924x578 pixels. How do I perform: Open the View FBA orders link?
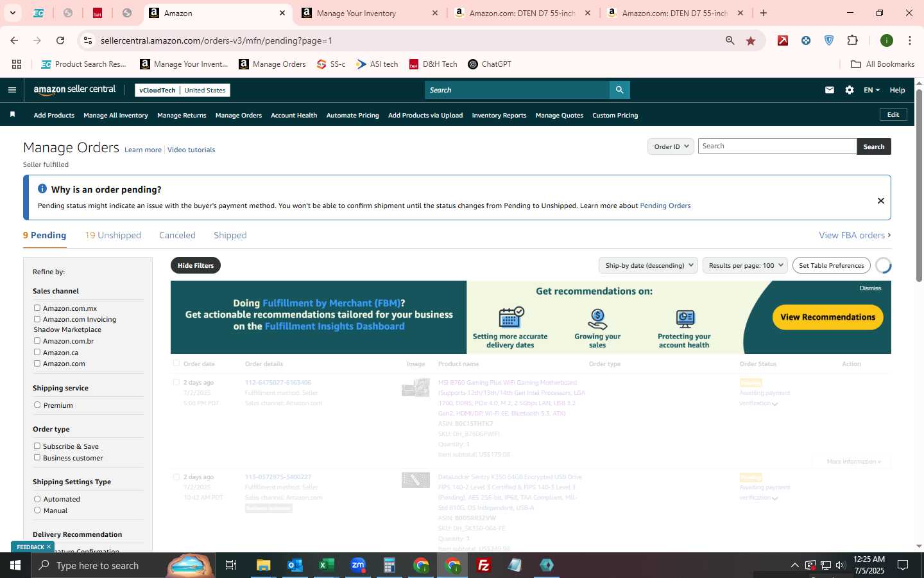pyautogui.click(x=855, y=235)
